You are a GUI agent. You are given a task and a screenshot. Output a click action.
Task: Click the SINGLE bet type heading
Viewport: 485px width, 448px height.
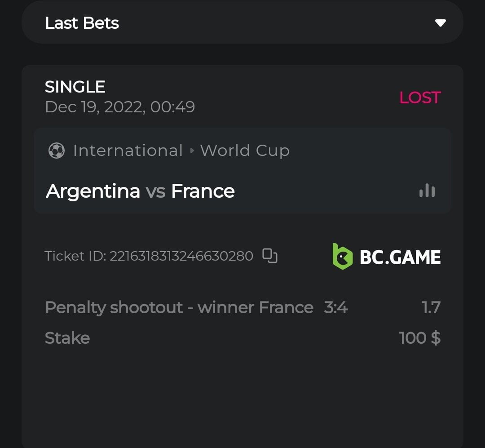coord(75,87)
